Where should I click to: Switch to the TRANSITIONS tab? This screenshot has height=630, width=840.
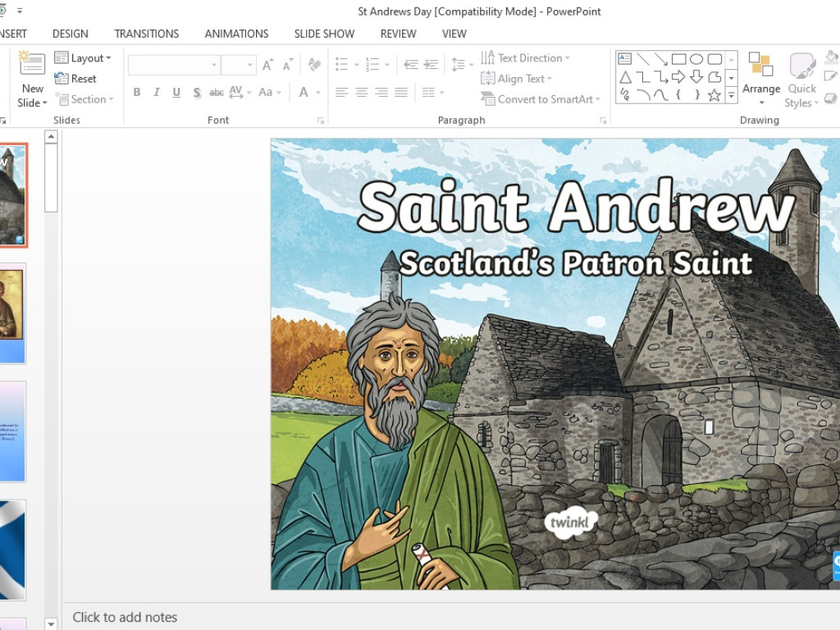(146, 34)
